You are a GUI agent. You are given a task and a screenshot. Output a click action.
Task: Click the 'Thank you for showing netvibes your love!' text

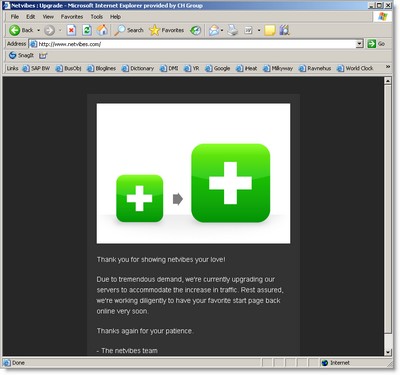(161, 259)
